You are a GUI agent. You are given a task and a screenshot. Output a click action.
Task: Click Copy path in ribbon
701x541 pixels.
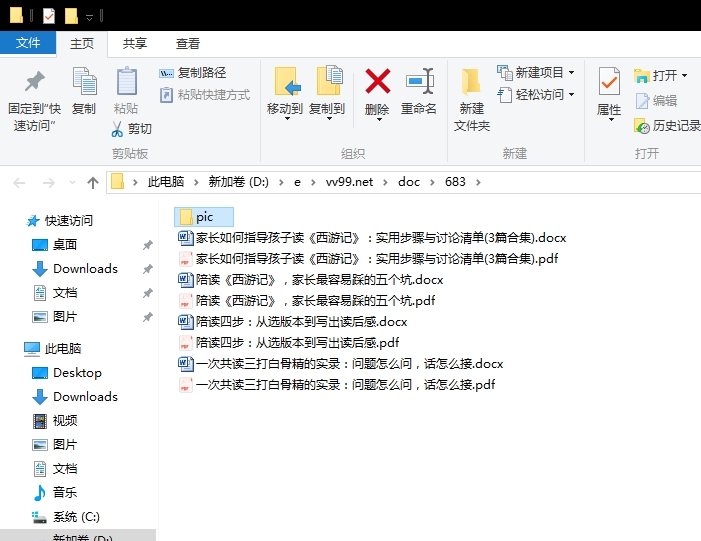(193, 72)
